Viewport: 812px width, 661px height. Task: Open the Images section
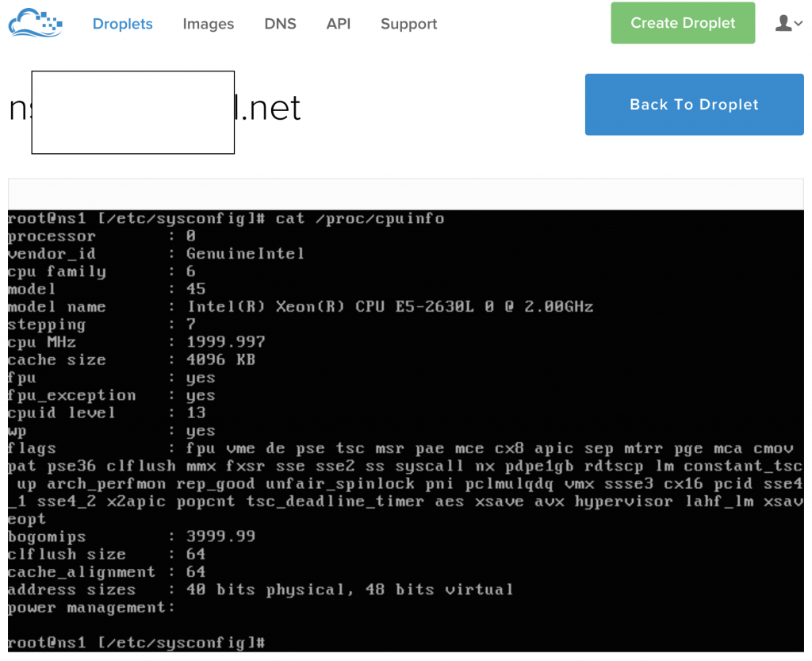tap(209, 24)
